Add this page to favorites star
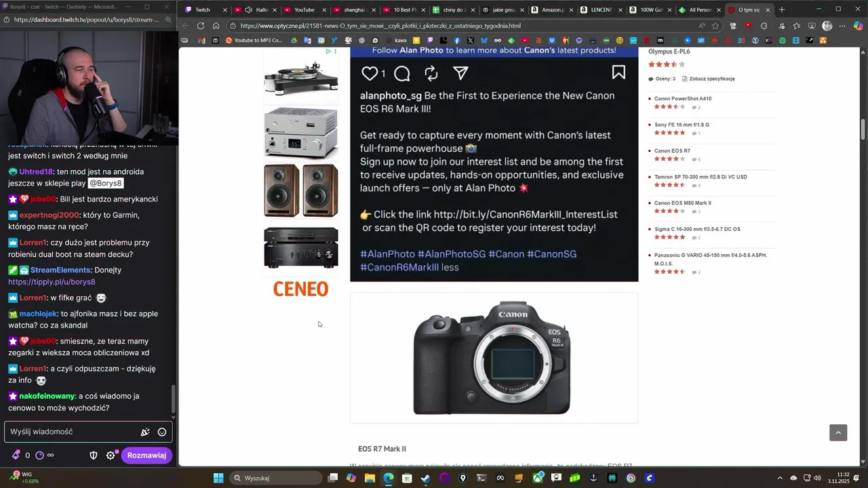Screen dimensions: 868x488 point(715,26)
